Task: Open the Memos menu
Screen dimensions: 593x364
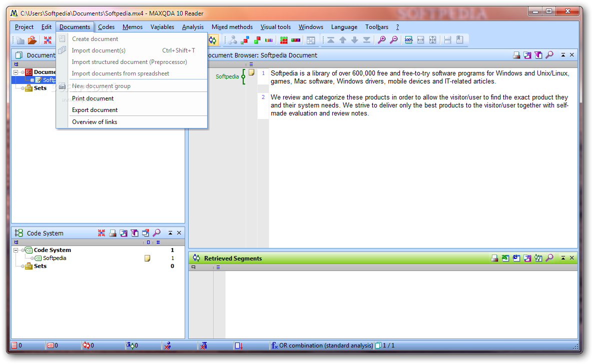Action: 133,27
